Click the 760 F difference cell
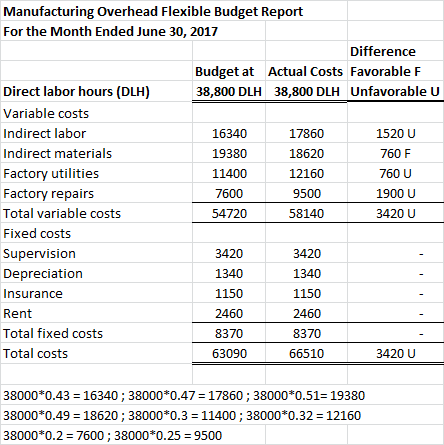This screenshot has width=444, height=445. (396, 153)
